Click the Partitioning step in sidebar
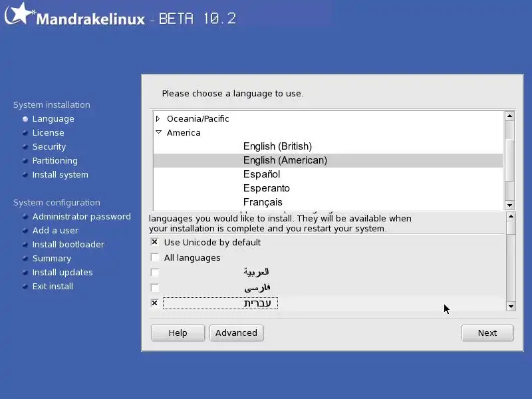This screenshot has height=399, width=532. coord(55,161)
